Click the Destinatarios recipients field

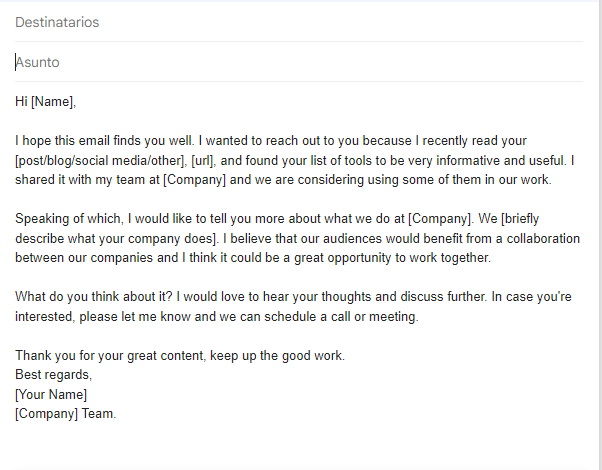[x=299, y=22]
